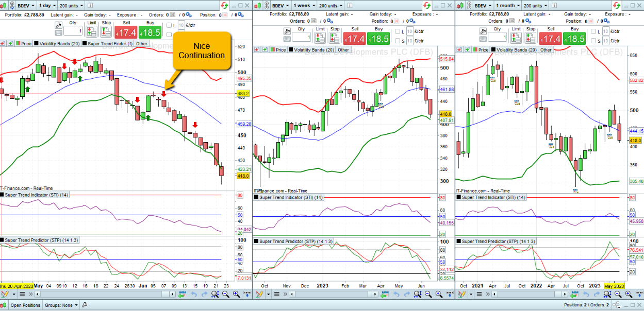Viewport: 644px width, 311px height.
Task: Select the pencil drawing tool in daily chart
Action: [x=5, y=294]
